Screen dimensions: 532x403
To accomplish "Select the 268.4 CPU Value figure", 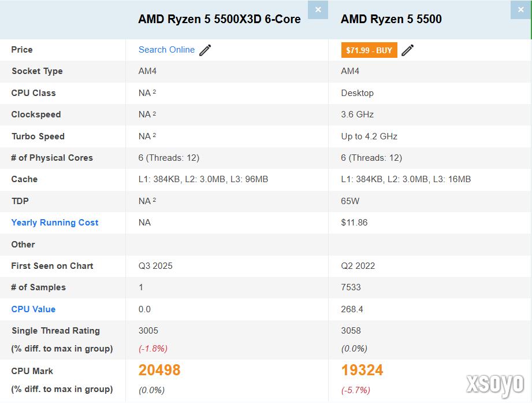I will point(352,309).
